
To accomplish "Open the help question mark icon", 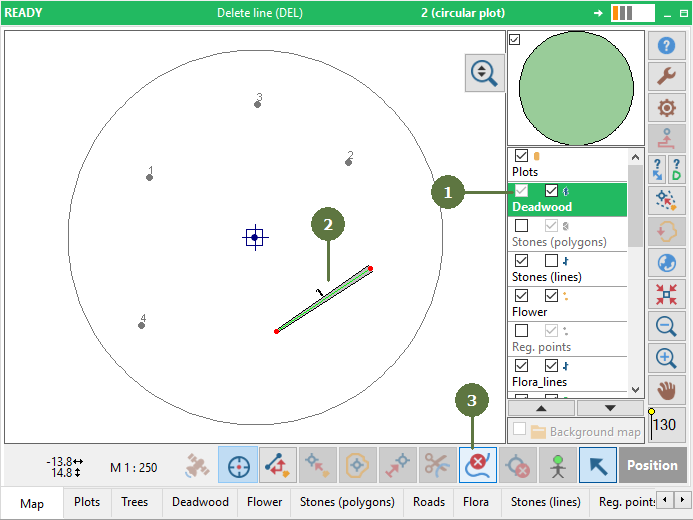I will (x=666, y=46).
